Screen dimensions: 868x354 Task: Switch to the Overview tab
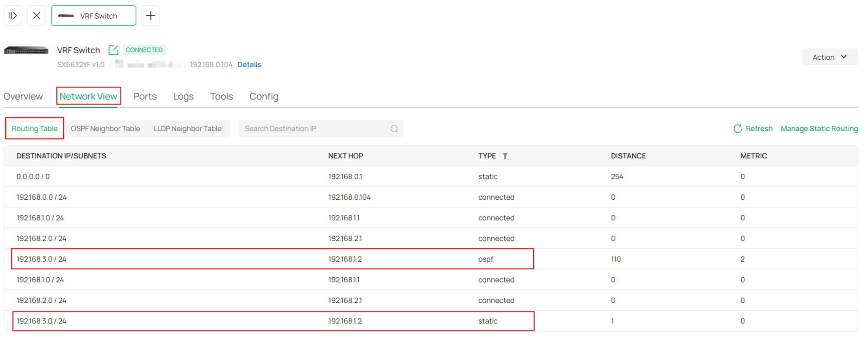23,96
